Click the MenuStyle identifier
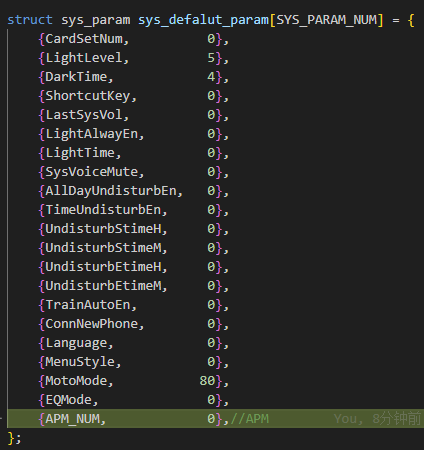The height and width of the screenshot is (450, 424). tap(80, 362)
